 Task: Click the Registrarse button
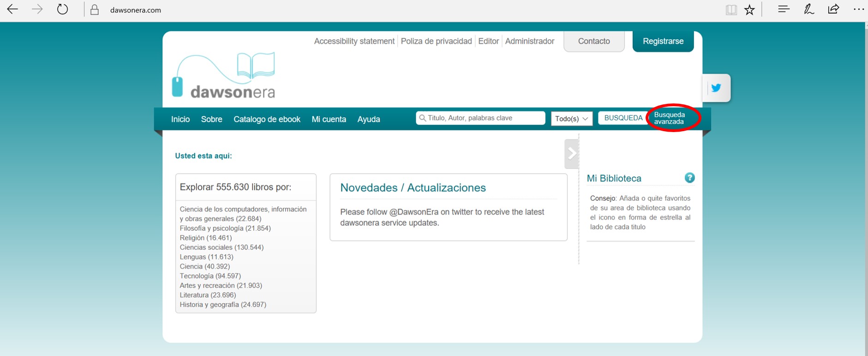click(x=663, y=42)
